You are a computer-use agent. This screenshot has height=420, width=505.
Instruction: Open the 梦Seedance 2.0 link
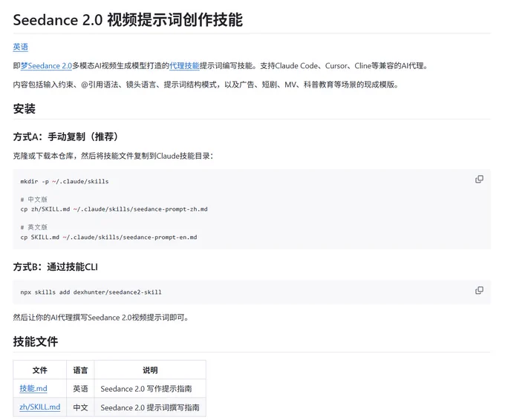(46, 65)
